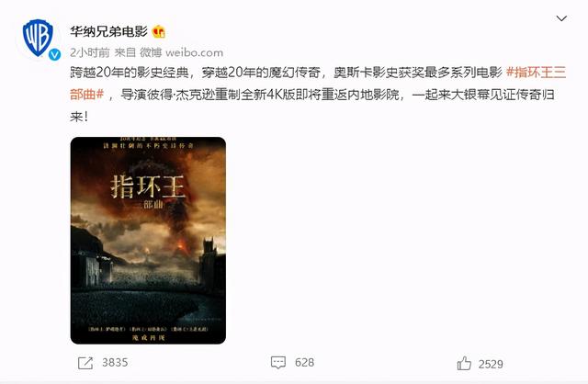
Task: Click the 628 comment count
Action: [x=304, y=363]
